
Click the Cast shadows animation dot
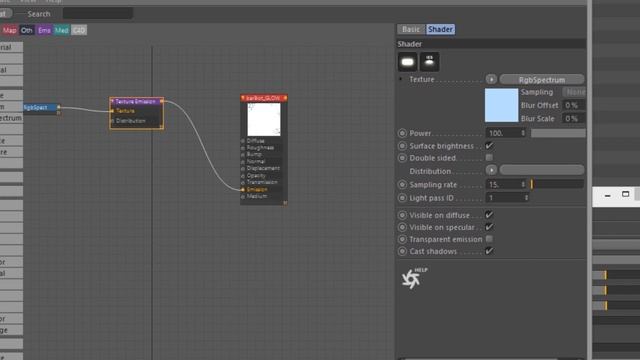(x=402, y=251)
